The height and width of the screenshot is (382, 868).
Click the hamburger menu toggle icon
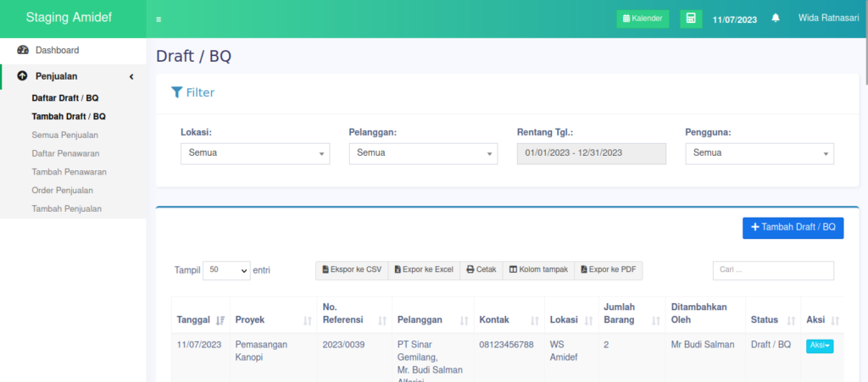click(159, 19)
